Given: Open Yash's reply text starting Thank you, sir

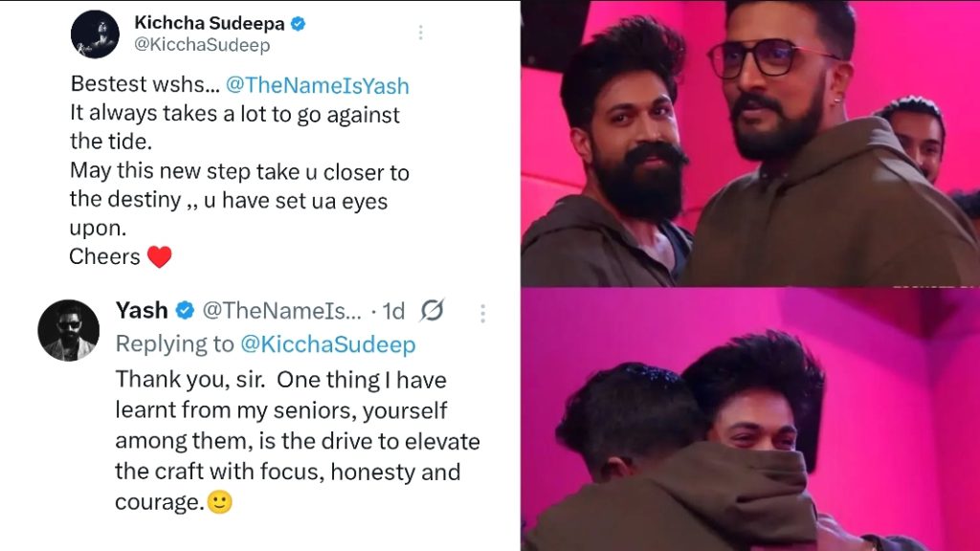Looking at the screenshot, I should (x=298, y=440).
